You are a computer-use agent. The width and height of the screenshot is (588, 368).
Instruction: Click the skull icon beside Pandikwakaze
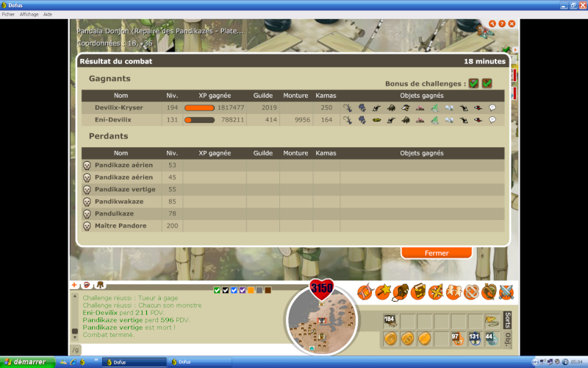(87, 202)
